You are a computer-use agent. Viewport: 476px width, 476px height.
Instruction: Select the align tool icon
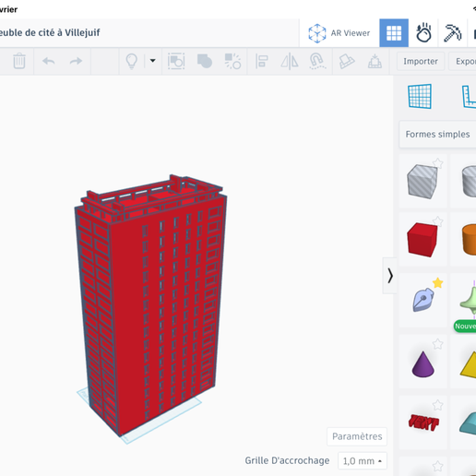point(262,61)
